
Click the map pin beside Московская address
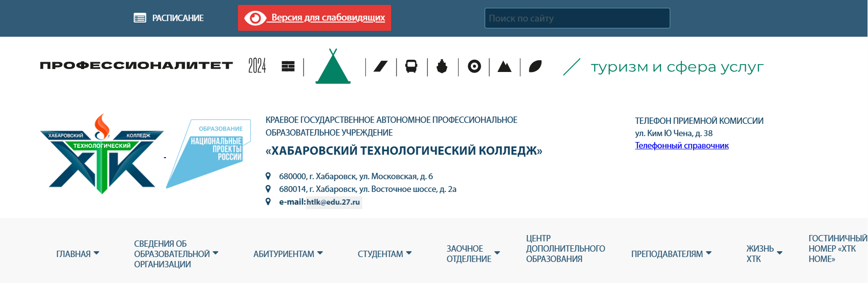268,176
